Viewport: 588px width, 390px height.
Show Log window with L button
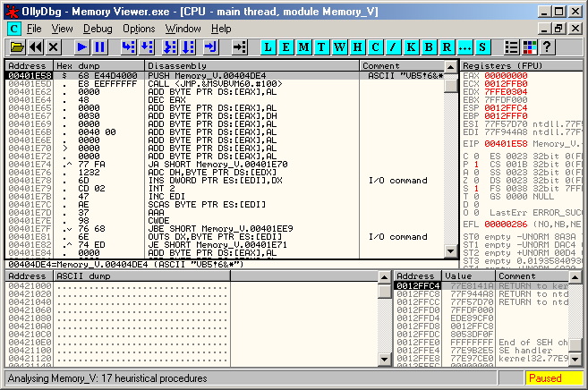pos(268,47)
